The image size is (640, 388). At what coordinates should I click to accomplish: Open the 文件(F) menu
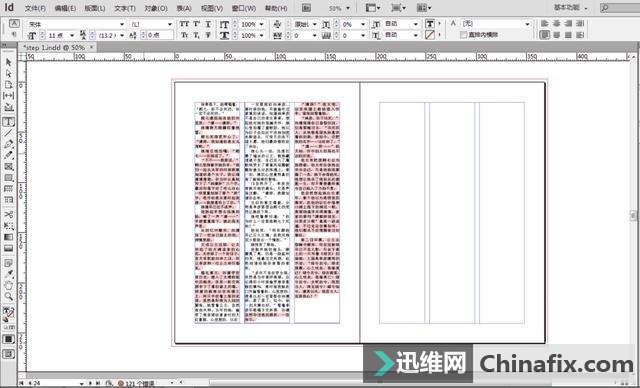[x=35, y=8]
